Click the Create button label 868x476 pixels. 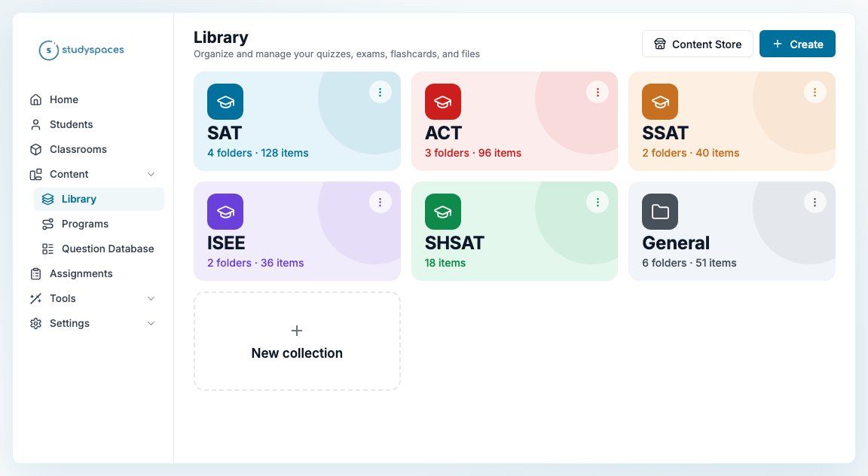click(806, 44)
